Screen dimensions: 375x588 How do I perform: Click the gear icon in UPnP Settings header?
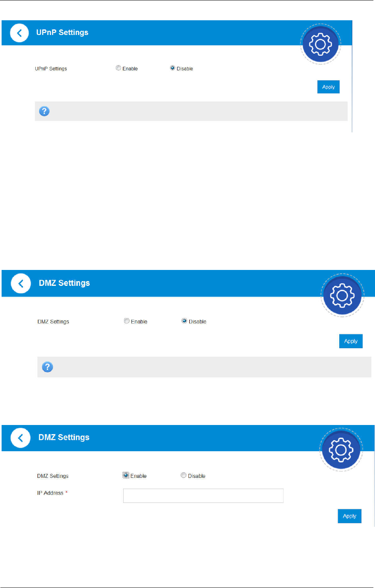click(x=321, y=44)
